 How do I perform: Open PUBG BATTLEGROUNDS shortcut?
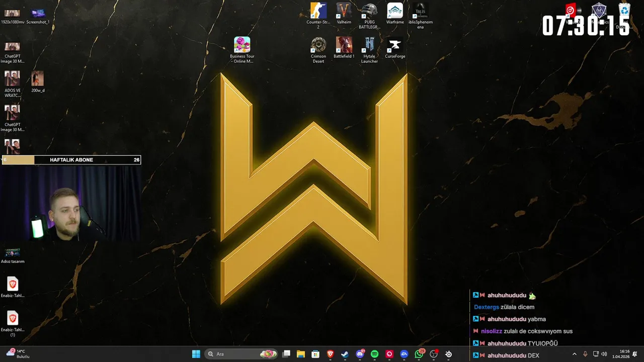369,16
